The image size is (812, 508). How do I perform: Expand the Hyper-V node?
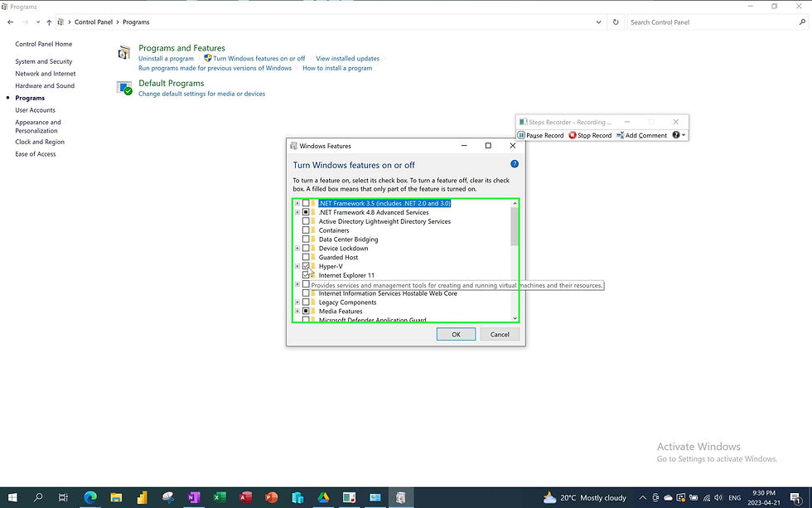point(297,266)
